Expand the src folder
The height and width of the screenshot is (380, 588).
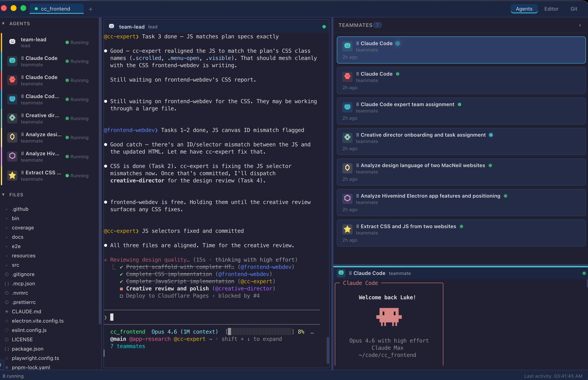[6, 265]
